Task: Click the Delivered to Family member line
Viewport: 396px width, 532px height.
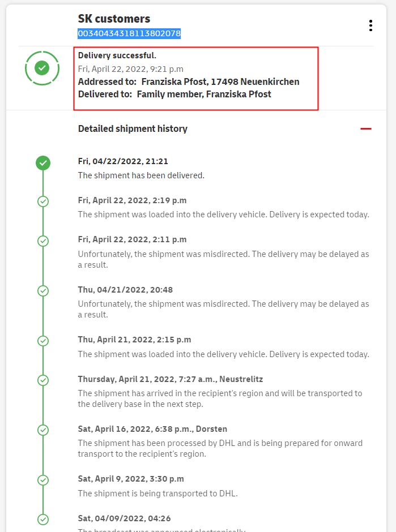Action: point(174,94)
